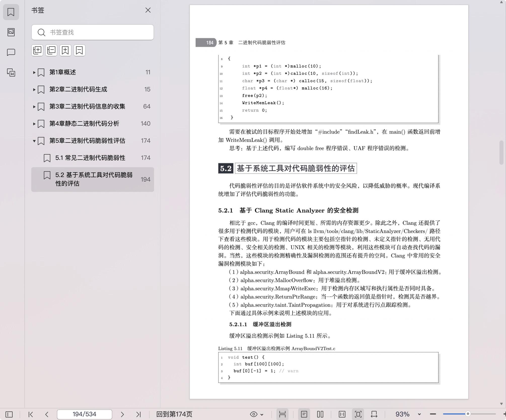Close the 书签 panel
The image size is (506, 420).
pyautogui.click(x=148, y=10)
